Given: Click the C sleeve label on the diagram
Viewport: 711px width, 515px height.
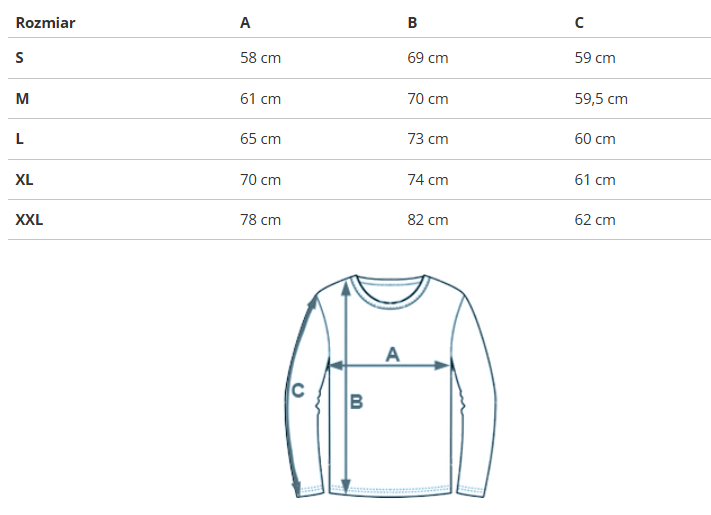Looking at the screenshot, I should click(x=297, y=391).
